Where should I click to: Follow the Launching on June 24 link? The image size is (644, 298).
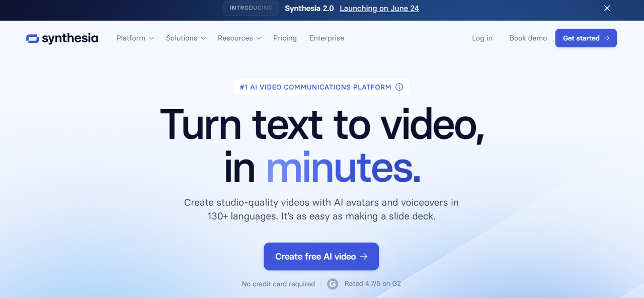pyautogui.click(x=379, y=8)
